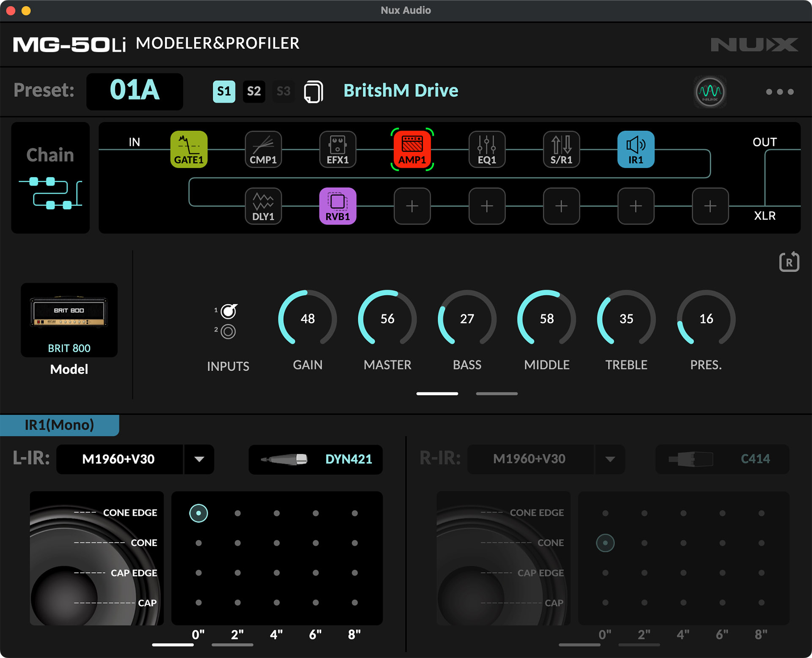This screenshot has width=812, height=658.
Task: Open the S/R1 send-return block
Action: click(561, 150)
